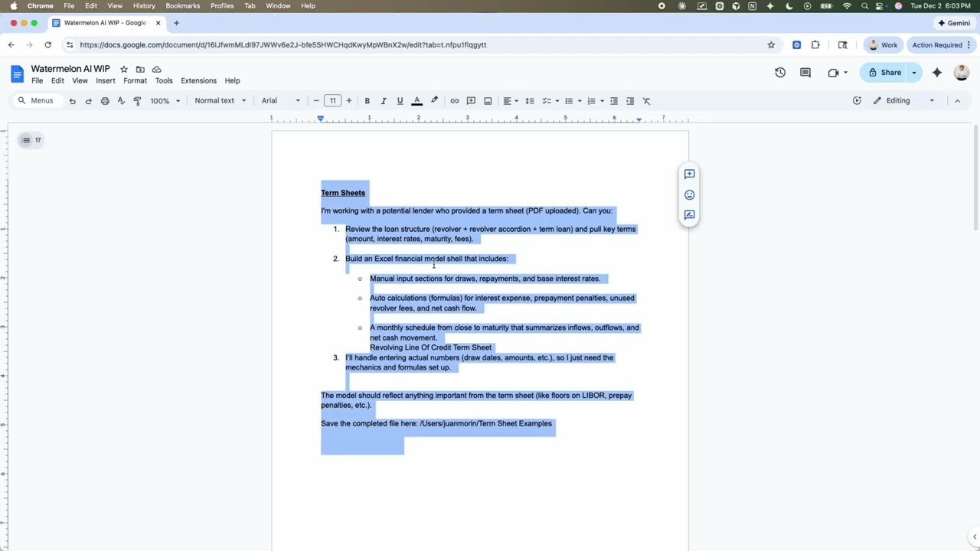Open version history clock icon
This screenshot has height=551, width=980.
[780, 73]
